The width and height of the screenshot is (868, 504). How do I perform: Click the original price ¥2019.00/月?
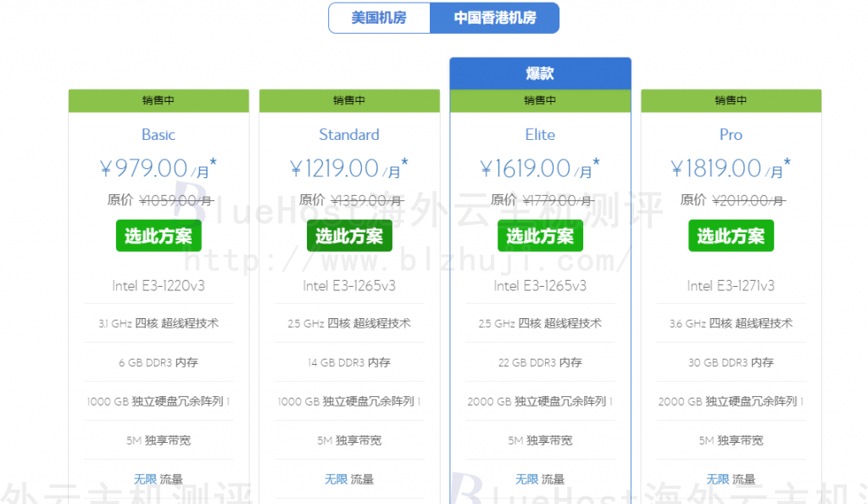click(749, 200)
